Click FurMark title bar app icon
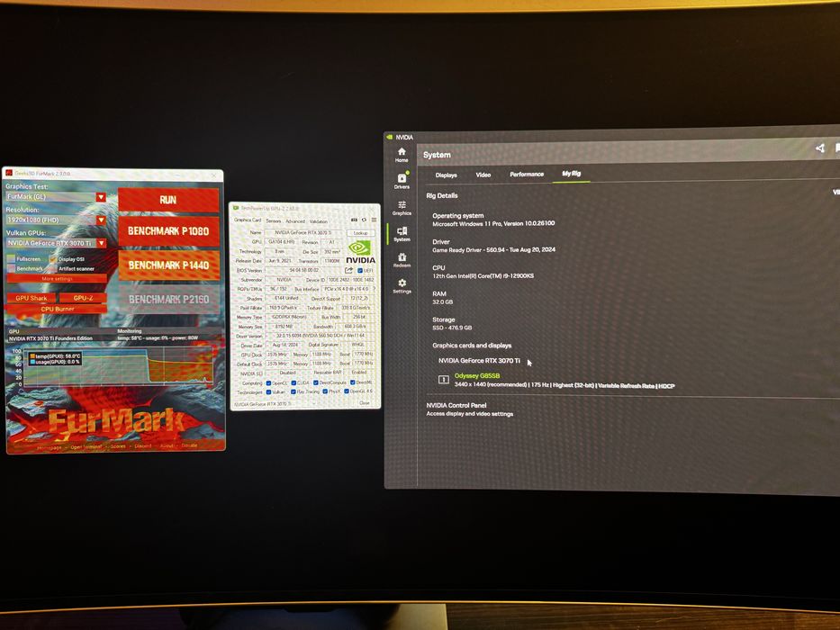Image resolution: width=840 pixels, height=630 pixels. point(9,173)
